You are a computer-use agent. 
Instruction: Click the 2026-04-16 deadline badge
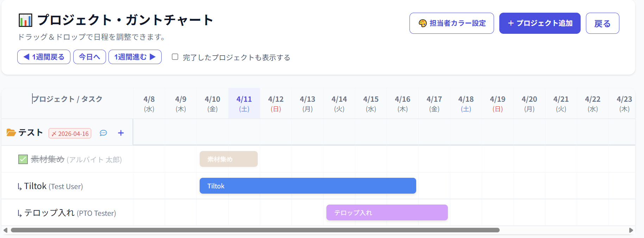(x=70, y=133)
